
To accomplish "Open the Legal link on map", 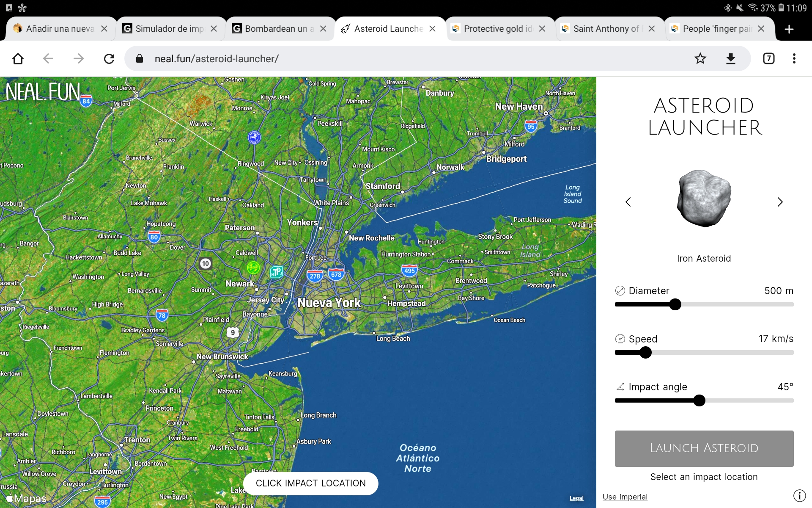I will click(576, 498).
